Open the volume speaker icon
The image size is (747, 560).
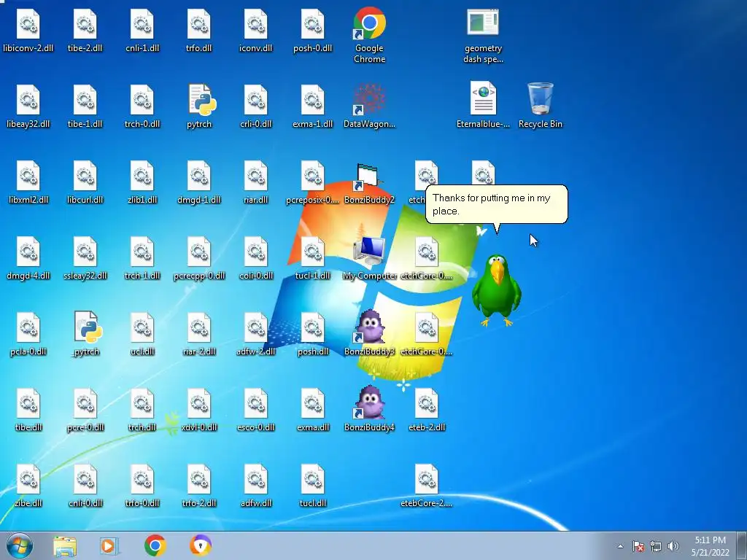pos(673,546)
